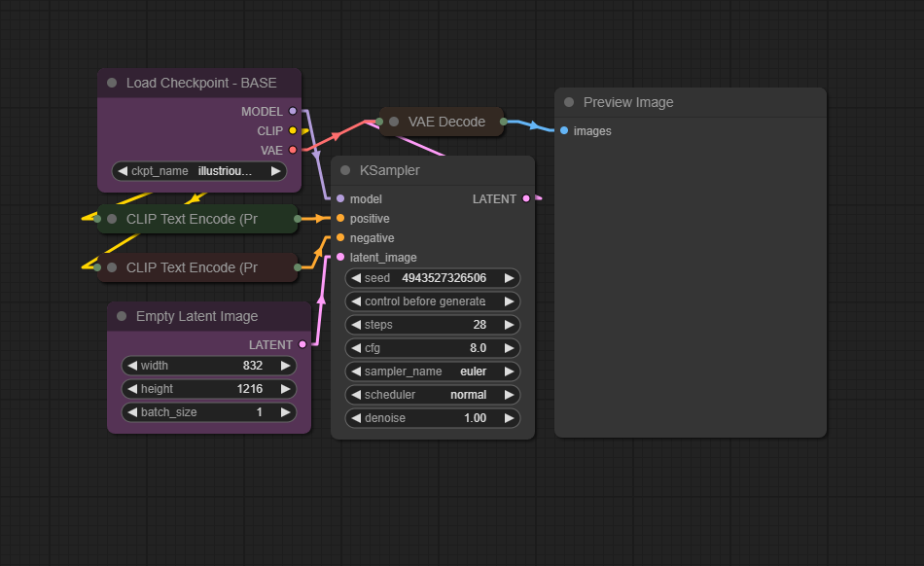The image size is (924, 566).
Task: Click the KSampler LATENT output socket
Action: pos(526,198)
